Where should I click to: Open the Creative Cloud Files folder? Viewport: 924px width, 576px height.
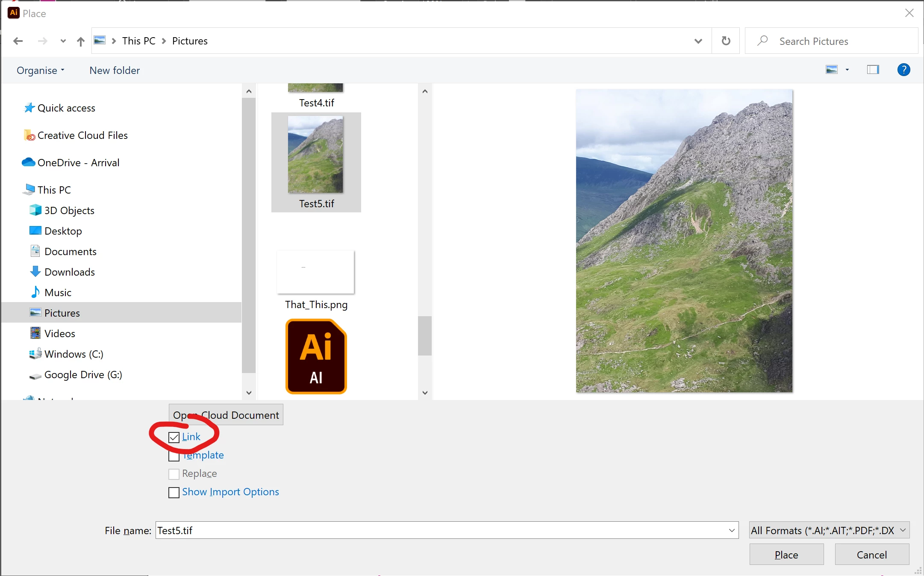[x=82, y=135]
